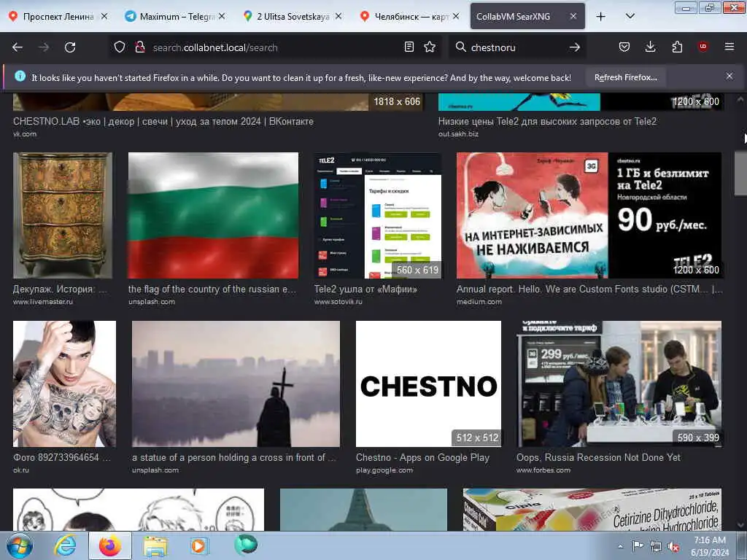The width and height of the screenshot is (747, 560).
Task: Switch to the 2 Ulitsa Sovetskaya tab
Action: [292, 16]
